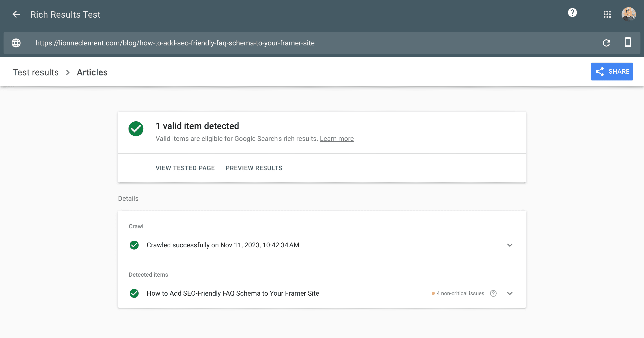The image size is (644, 338).
Task: Click the back arrow to exit Rich Results Test
Action: pyautogui.click(x=16, y=14)
